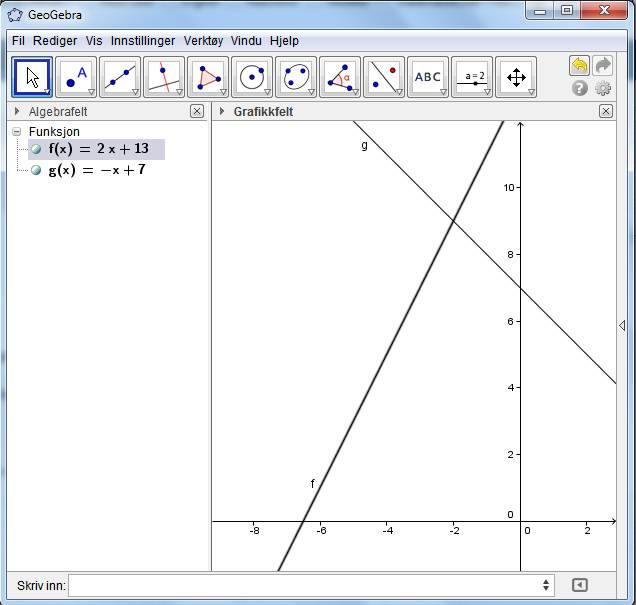Select the New Point tool
This screenshot has height=605, width=636.
click(x=76, y=77)
